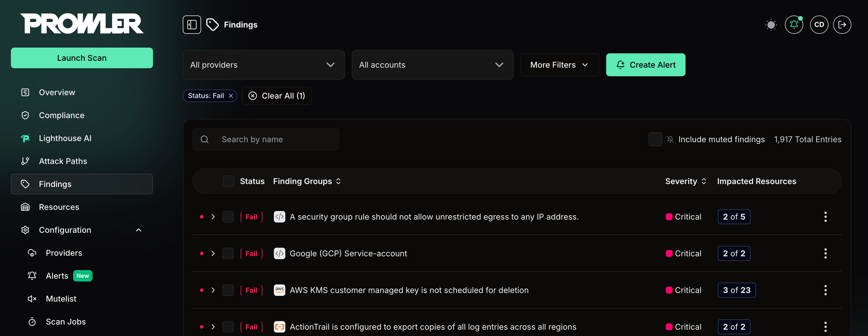Click the search magnifier icon
This screenshot has height=336, width=868.
coord(205,139)
